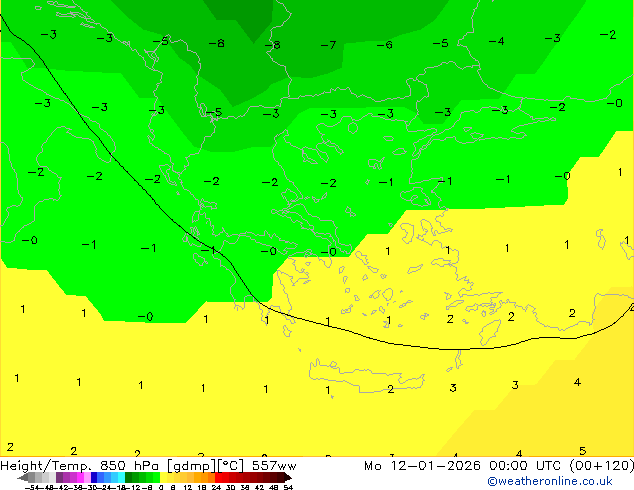Click the dark maroon right arrow end of the color scale
Screen dimensions: 634x490
(288, 477)
